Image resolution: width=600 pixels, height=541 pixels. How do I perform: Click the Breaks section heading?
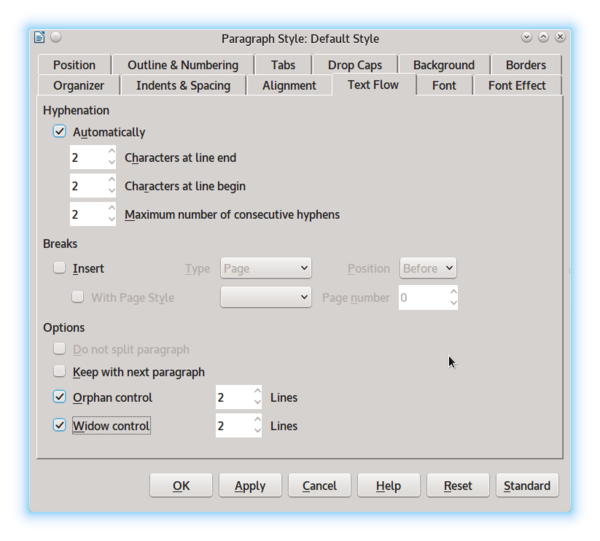[x=60, y=244]
